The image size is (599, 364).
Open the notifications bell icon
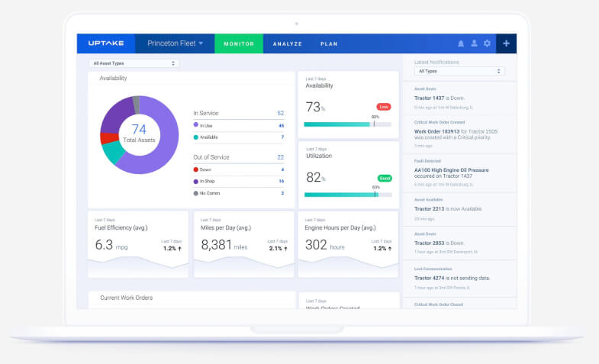pyautogui.click(x=461, y=43)
